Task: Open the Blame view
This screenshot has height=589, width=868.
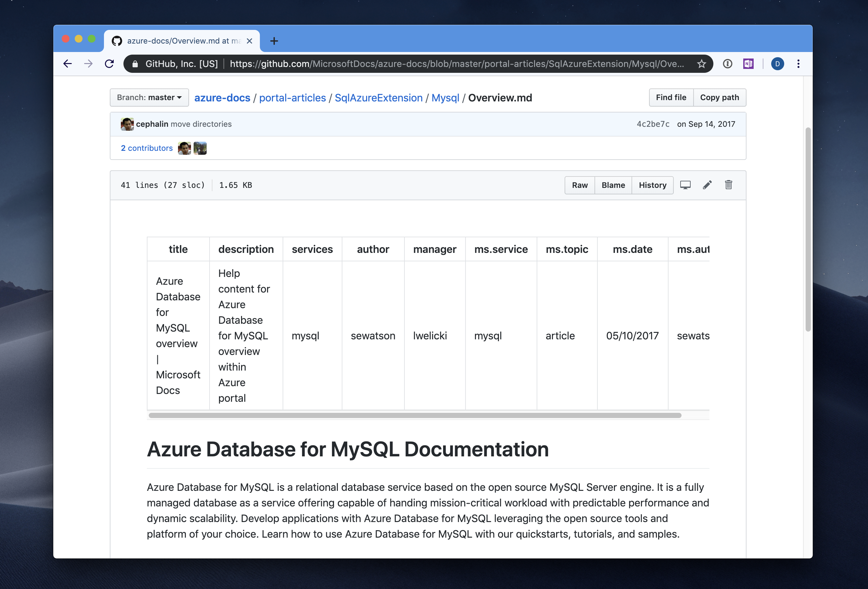Action: coord(613,185)
